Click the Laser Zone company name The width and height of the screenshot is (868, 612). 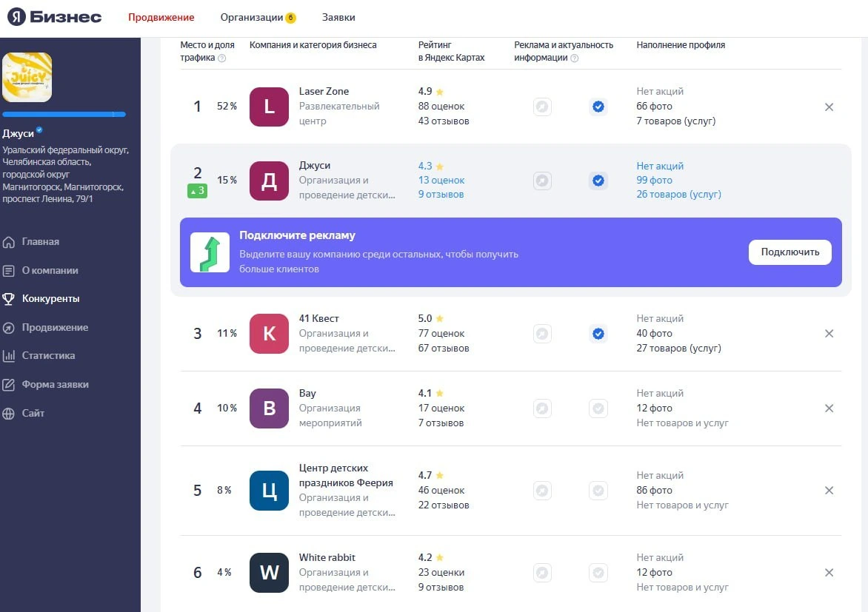click(324, 91)
